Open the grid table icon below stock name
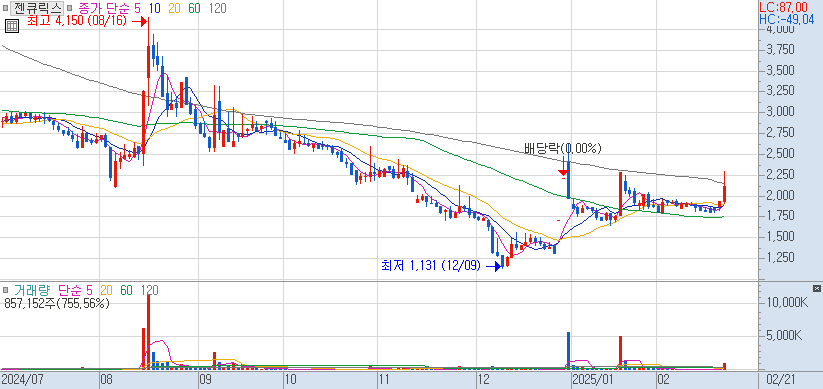 (x=12, y=25)
